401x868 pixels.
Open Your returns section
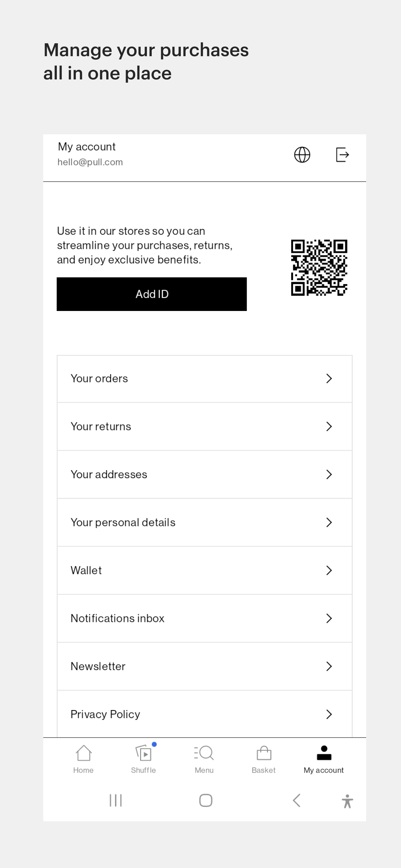point(205,427)
